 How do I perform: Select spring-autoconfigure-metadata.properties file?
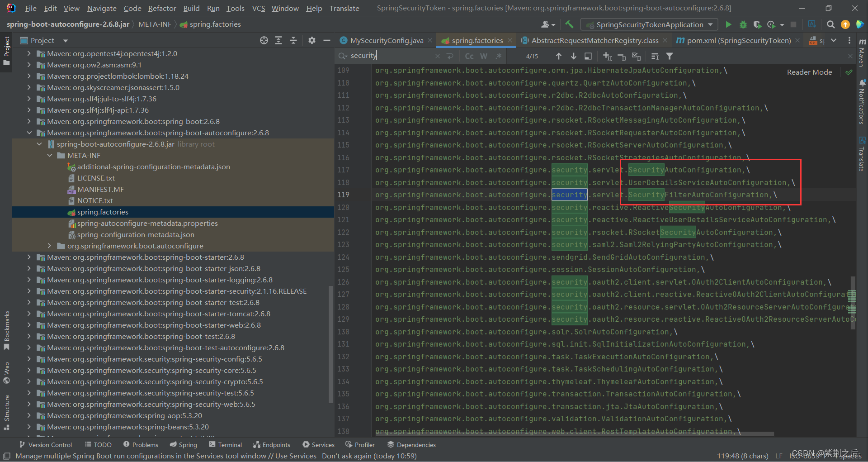click(147, 223)
